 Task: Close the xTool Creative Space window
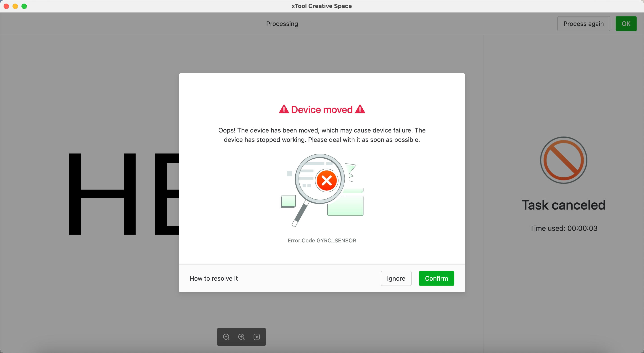pyautogui.click(x=6, y=6)
